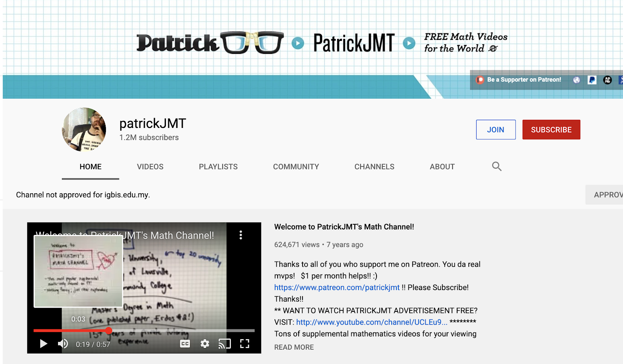Toggle closed captions on the video
623x364 pixels.
185,344
